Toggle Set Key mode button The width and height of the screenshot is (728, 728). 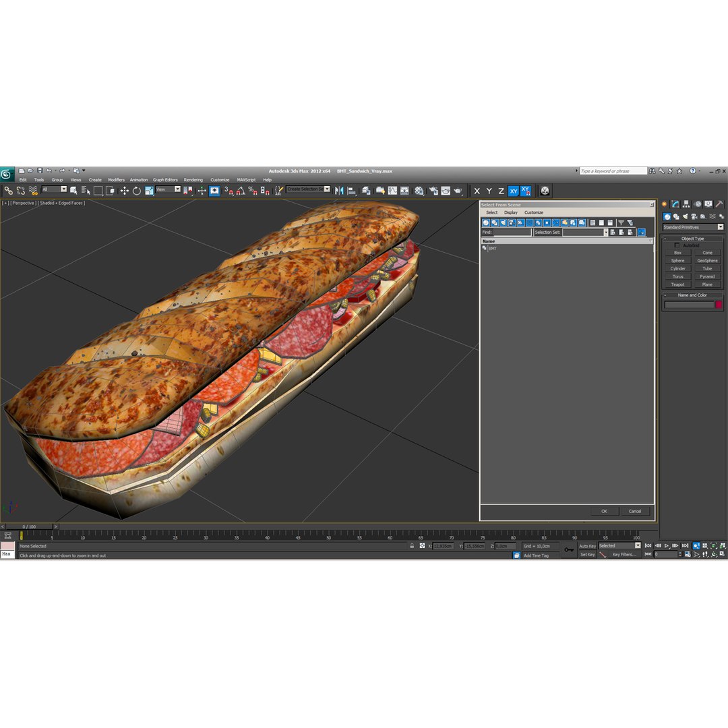point(587,554)
